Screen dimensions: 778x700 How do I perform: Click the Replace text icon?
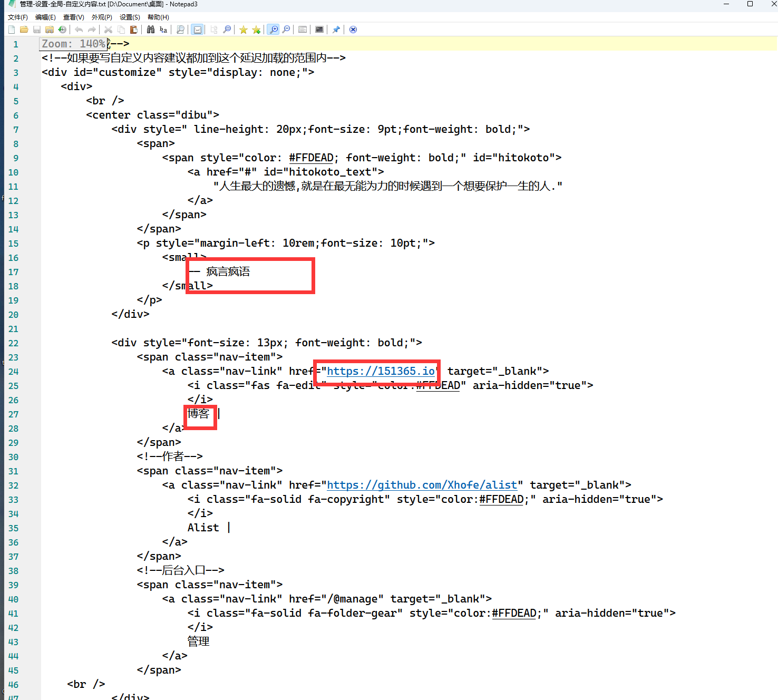point(163,30)
